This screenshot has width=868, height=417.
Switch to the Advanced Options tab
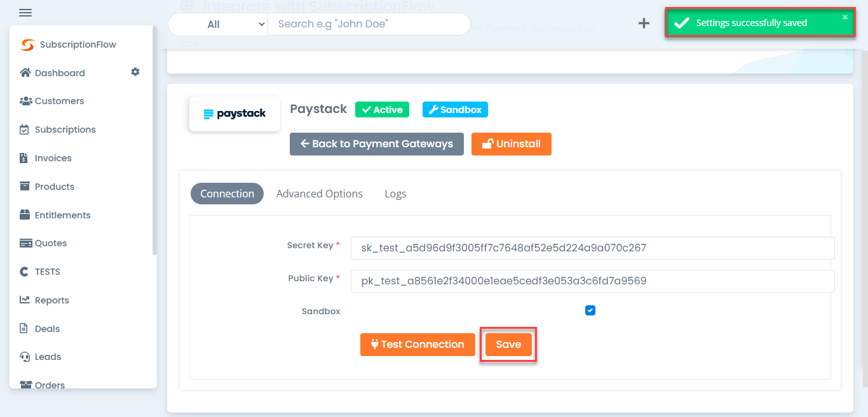[320, 193]
